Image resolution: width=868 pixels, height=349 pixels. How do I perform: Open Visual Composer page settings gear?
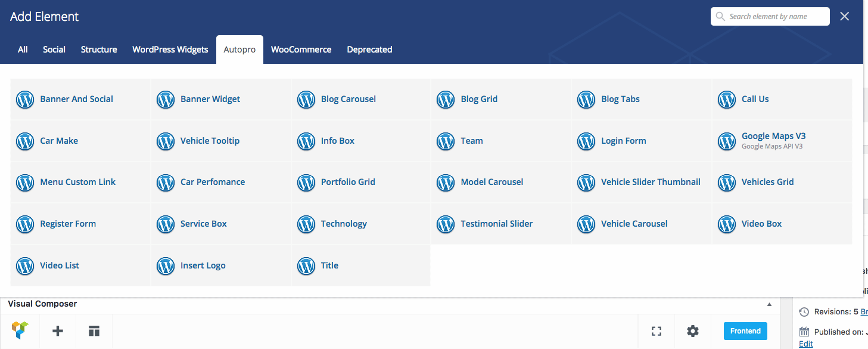(x=692, y=331)
